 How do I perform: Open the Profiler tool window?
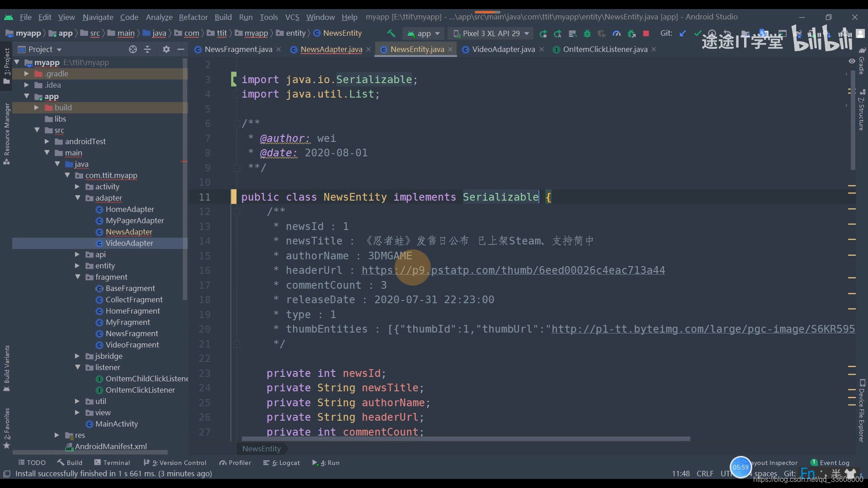pyautogui.click(x=235, y=463)
